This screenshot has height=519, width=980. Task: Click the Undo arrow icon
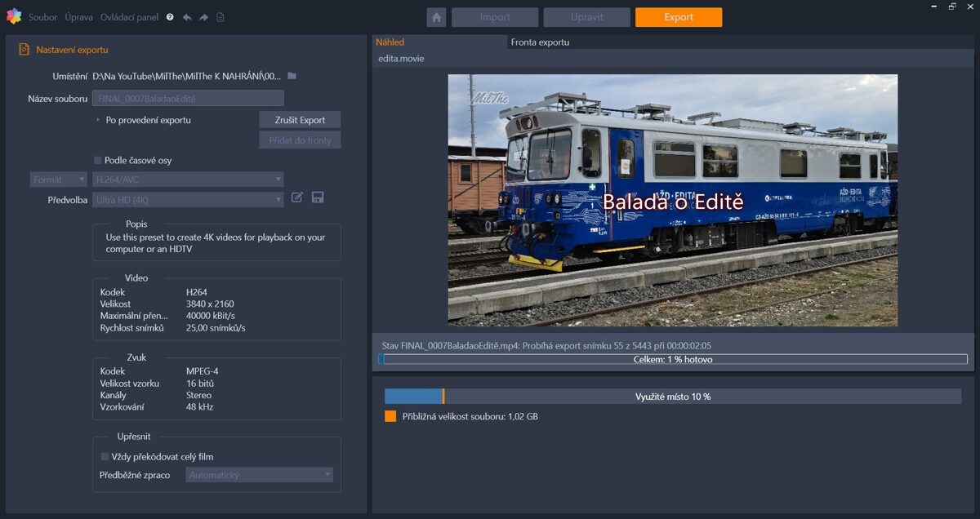[x=187, y=16]
